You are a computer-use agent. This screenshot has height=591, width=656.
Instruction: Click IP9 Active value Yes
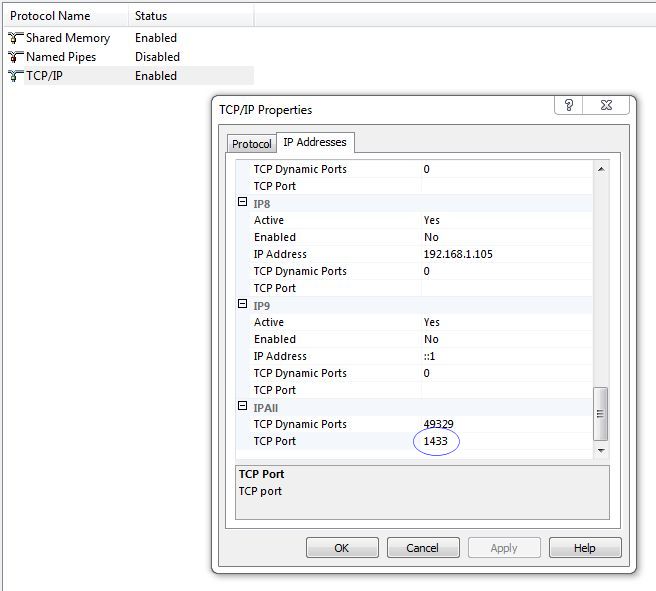pos(431,322)
